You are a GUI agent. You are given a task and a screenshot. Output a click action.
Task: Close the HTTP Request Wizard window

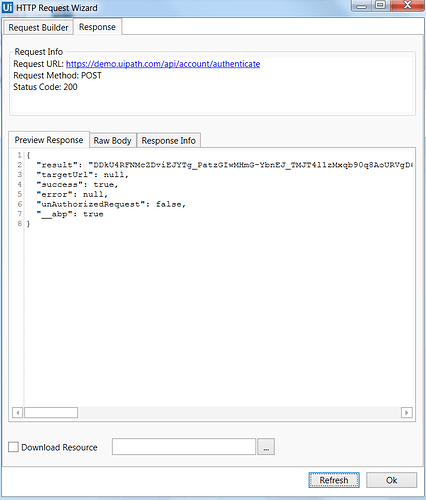407,6
